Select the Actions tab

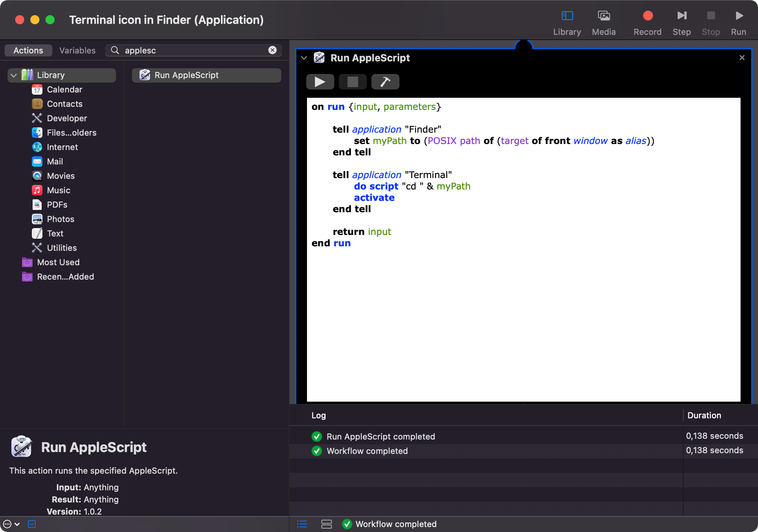tap(28, 50)
